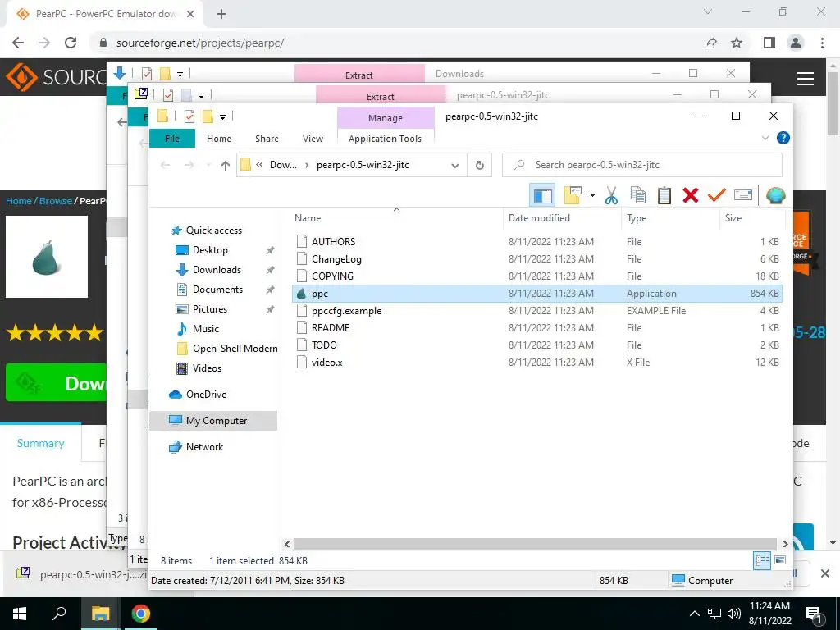Select the COPYING file
This screenshot has height=630, width=840.
coord(536,276)
